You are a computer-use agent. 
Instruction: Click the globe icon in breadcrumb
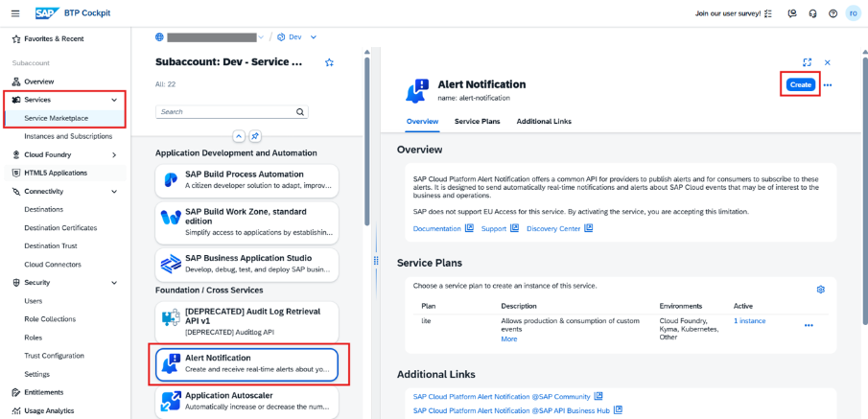[159, 37]
